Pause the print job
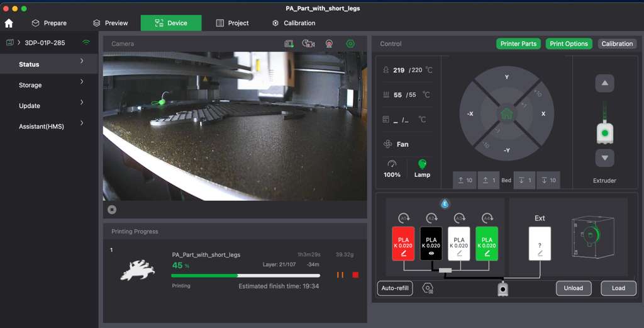 (340, 275)
